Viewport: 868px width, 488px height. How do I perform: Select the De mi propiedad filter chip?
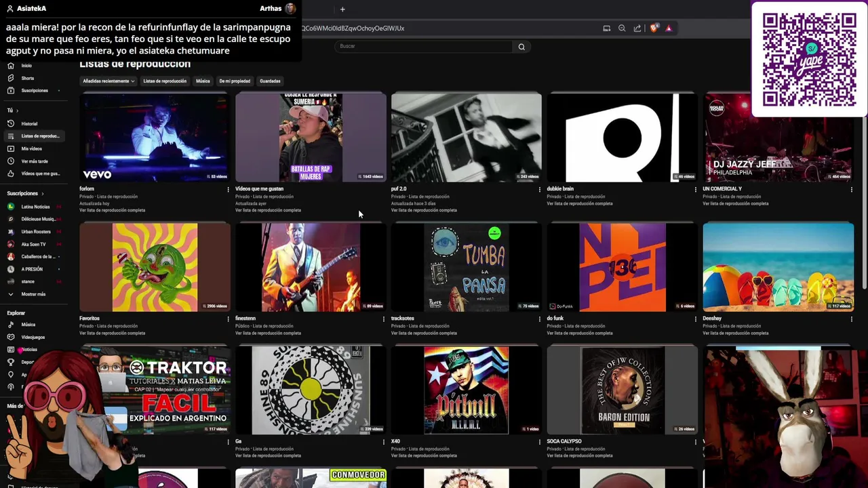tap(235, 81)
